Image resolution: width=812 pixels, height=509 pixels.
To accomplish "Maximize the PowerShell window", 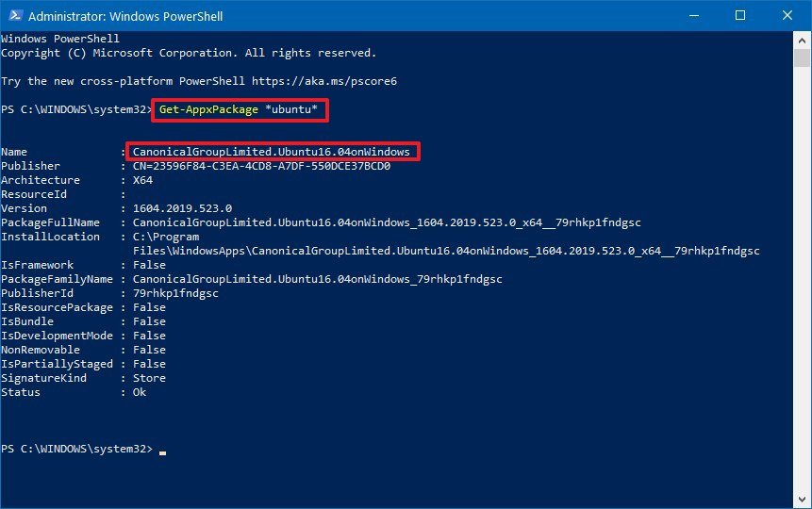I will coord(740,15).
